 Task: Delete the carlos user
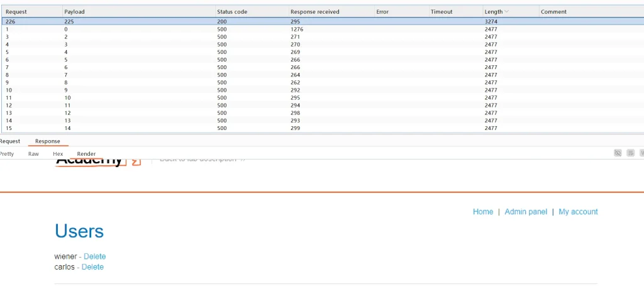(92, 267)
